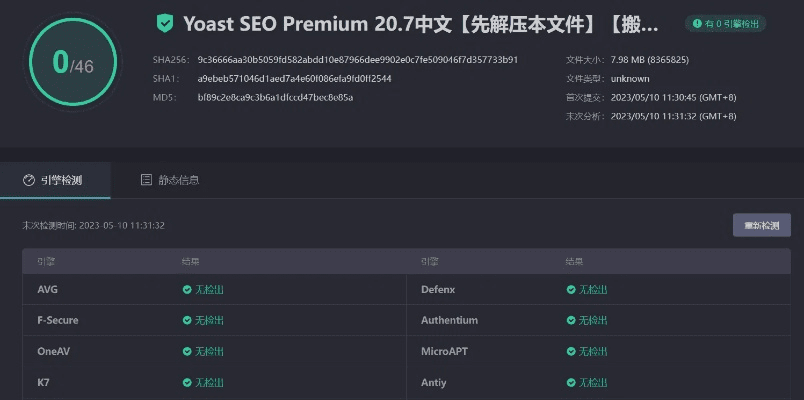
Task: Click the green check icon for K7
Action: [x=187, y=383]
